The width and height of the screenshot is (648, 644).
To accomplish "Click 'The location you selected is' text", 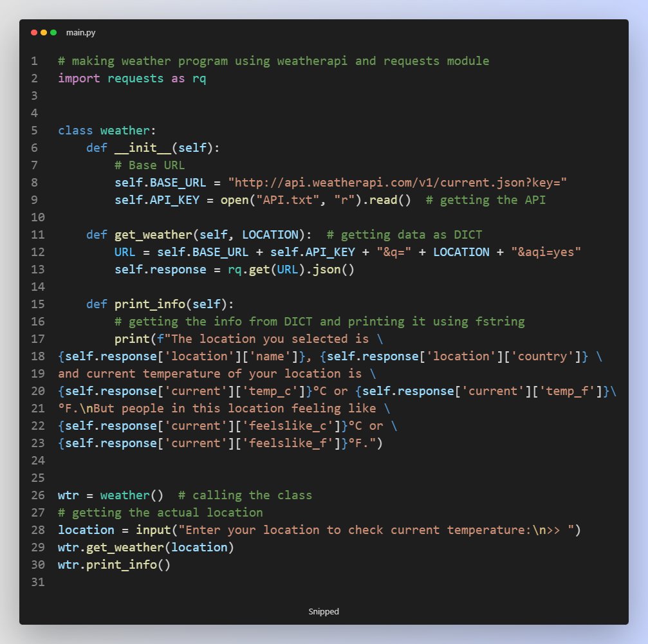I will (x=270, y=339).
